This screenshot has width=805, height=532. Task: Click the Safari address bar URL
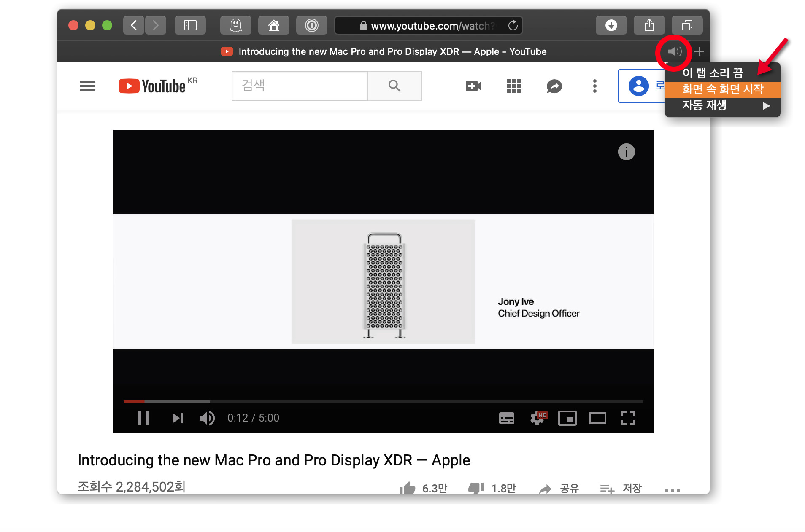(x=428, y=26)
